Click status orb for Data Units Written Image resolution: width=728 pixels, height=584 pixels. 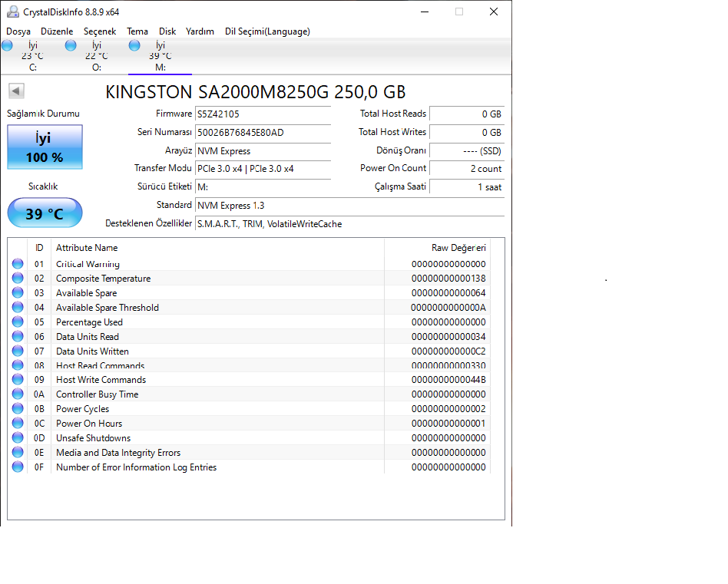coord(18,351)
